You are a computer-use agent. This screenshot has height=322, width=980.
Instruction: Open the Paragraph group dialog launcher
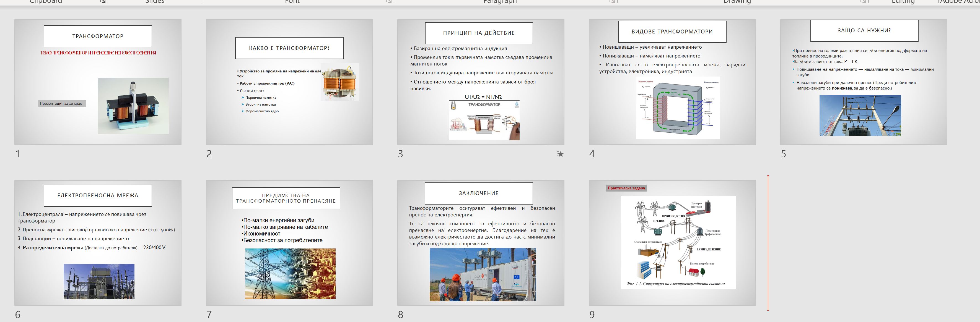click(x=612, y=2)
